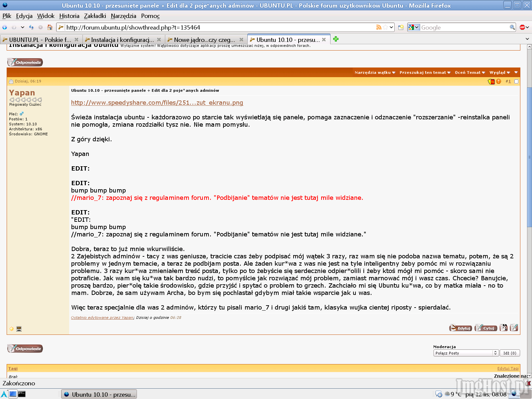Viewport: 532px width, 399px height.
Task: Open the weather applet showing 9 °C
Action: (x=453, y=394)
